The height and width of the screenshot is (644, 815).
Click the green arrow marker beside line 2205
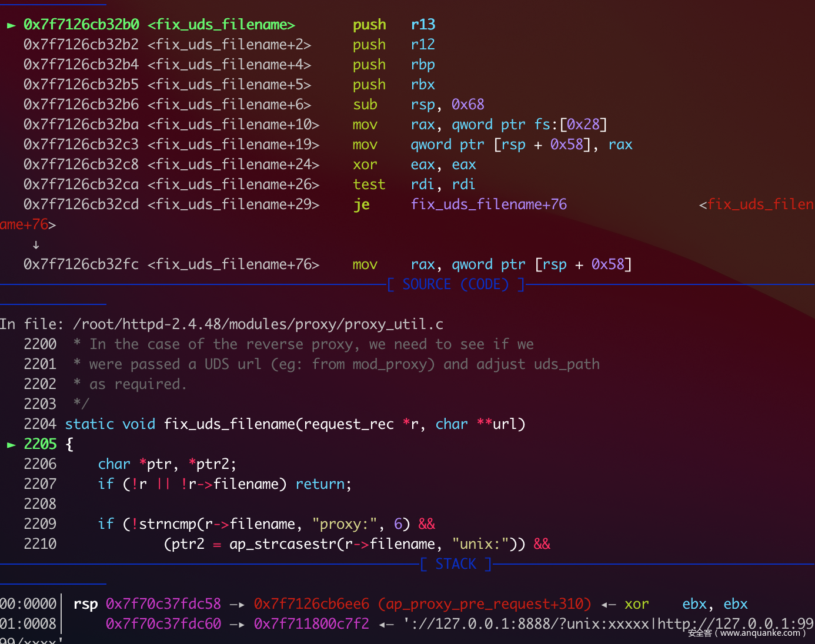[11, 445]
